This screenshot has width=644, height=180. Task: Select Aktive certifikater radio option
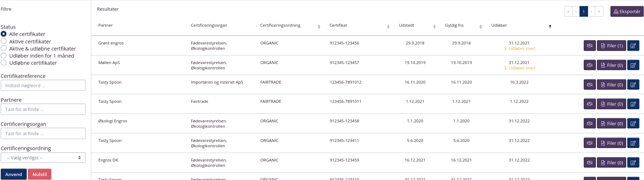pos(4,41)
